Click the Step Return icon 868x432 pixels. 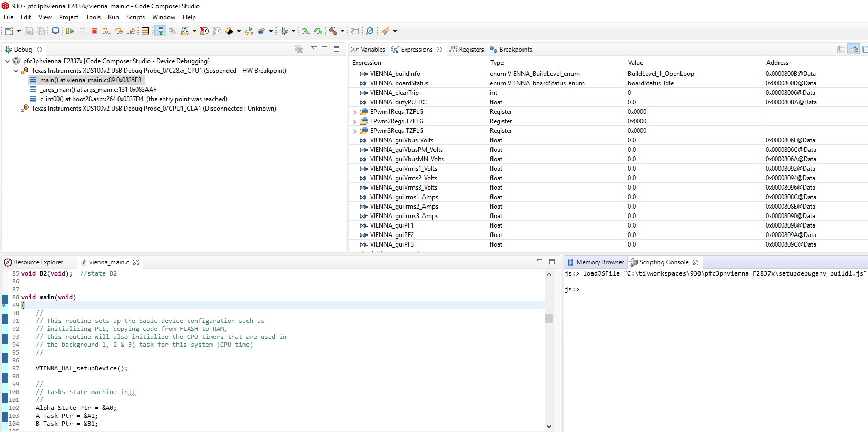131,32
